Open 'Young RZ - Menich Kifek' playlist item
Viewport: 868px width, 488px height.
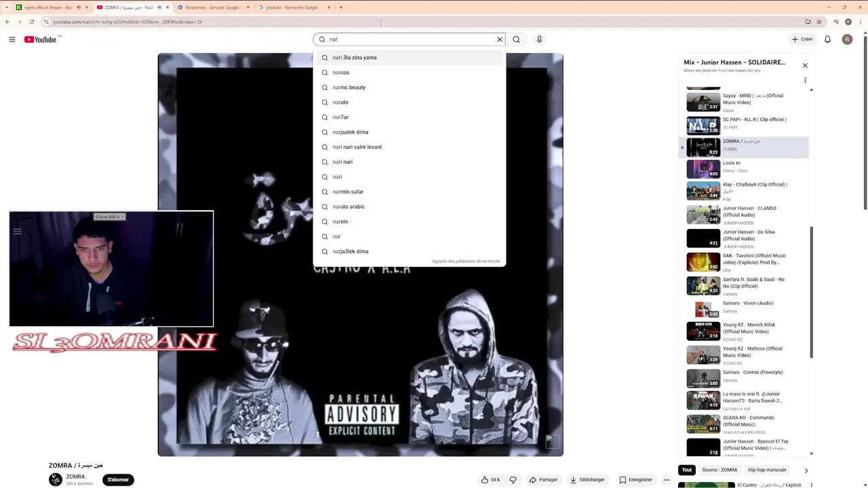coord(744,331)
